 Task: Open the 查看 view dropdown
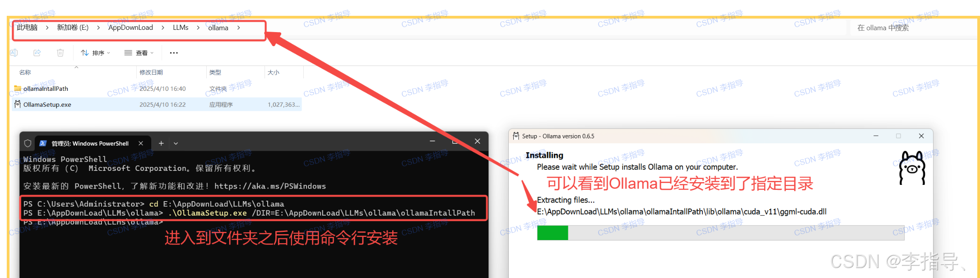139,53
